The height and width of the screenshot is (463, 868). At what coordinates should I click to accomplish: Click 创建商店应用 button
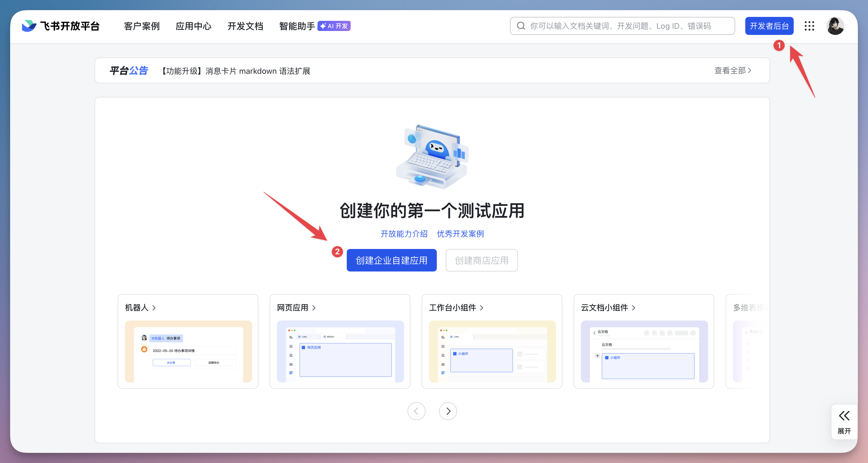(x=482, y=260)
